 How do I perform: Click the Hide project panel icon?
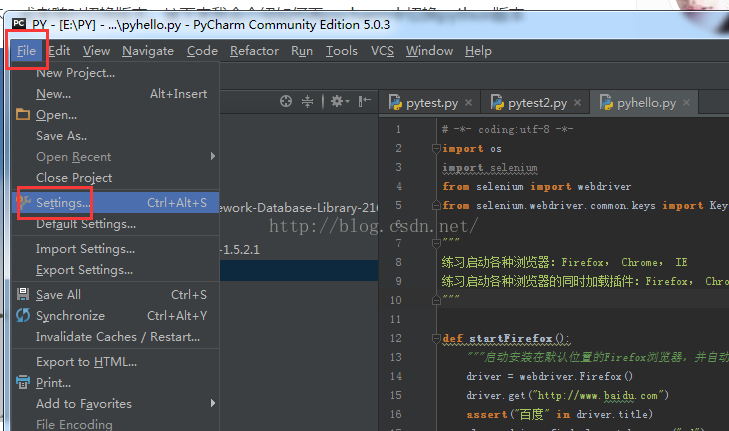(x=364, y=101)
